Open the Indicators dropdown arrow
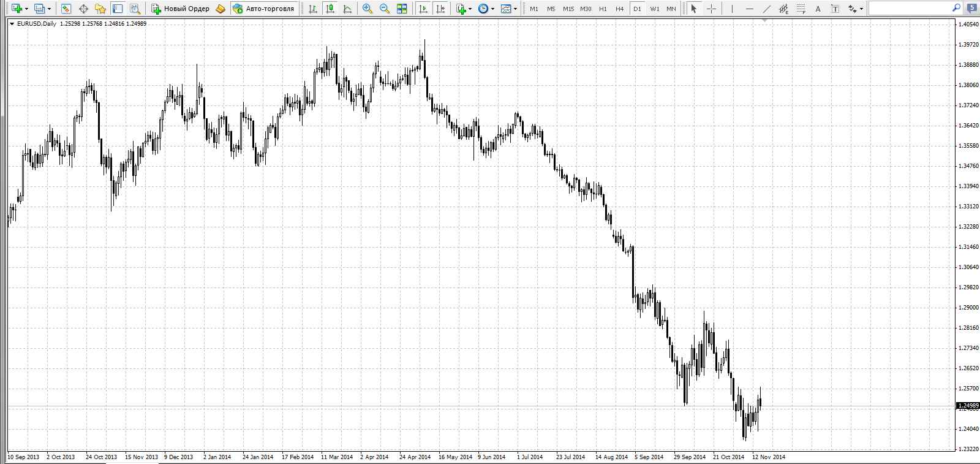This screenshot has height=464, width=980. click(470, 9)
